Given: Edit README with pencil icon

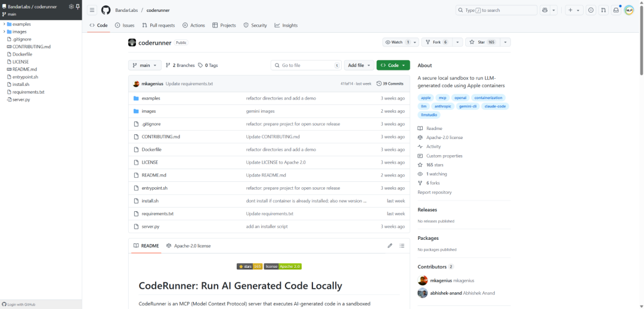Looking at the screenshot, I should click(x=390, y=246).
